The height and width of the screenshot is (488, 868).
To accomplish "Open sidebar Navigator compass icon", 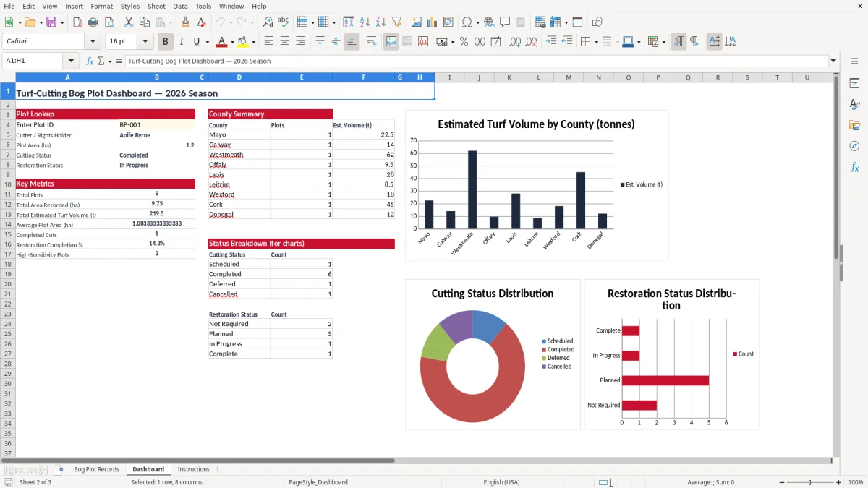I will click(854, 146).
